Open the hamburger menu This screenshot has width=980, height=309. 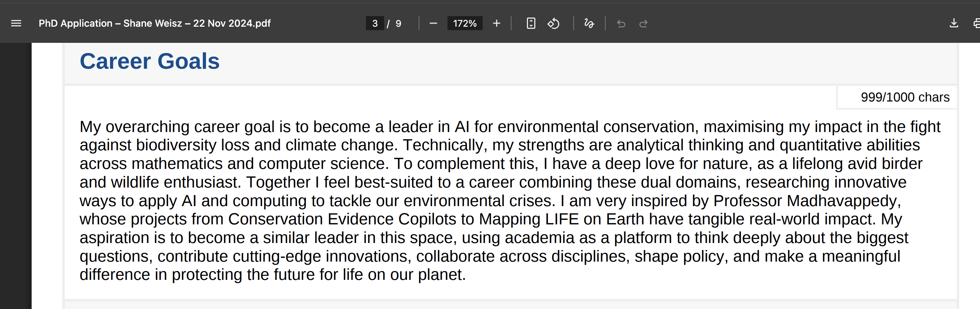pyautogui.click(x=16, y=23)
